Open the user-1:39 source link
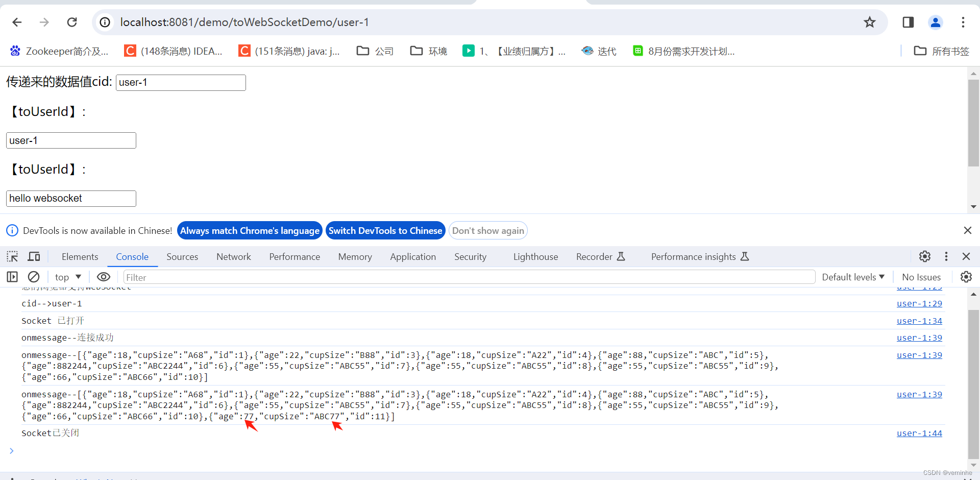This screenshot has width=980, height=480. pyautogui.click(x=919, y=338)
